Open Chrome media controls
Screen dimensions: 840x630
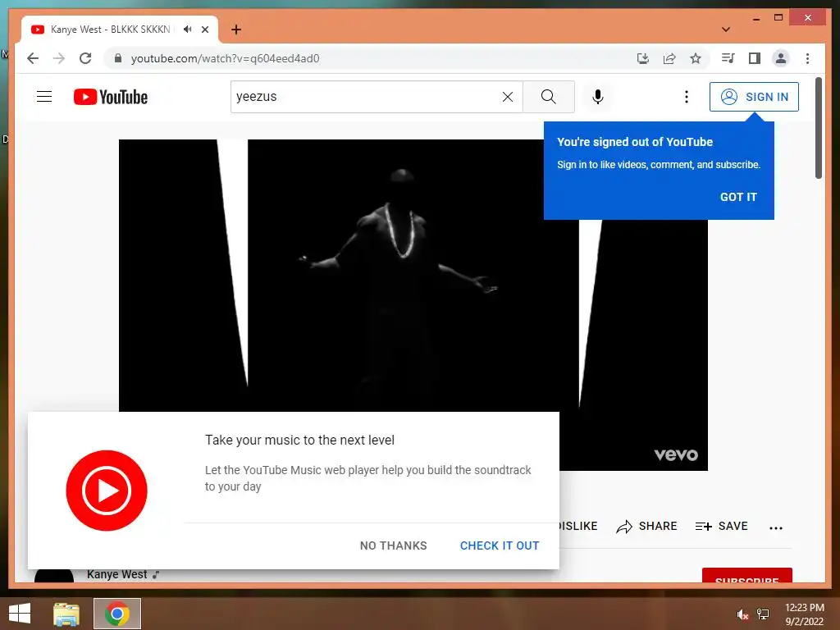[x=728, y=58]
